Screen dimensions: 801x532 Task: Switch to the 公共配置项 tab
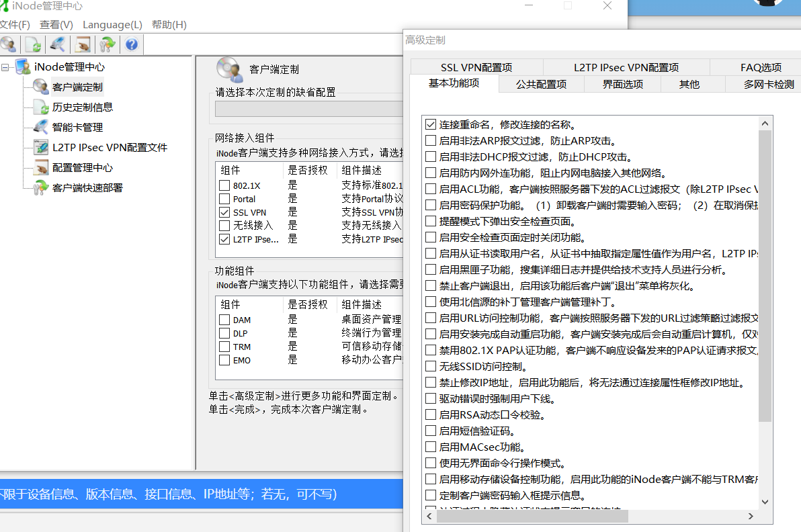click(542, 84)
